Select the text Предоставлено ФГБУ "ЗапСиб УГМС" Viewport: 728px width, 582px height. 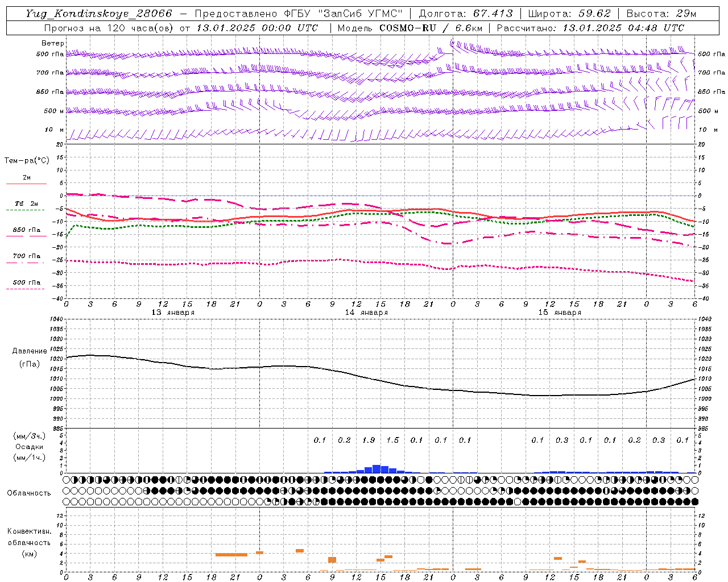pyautogui.click(x=298, y=14)
